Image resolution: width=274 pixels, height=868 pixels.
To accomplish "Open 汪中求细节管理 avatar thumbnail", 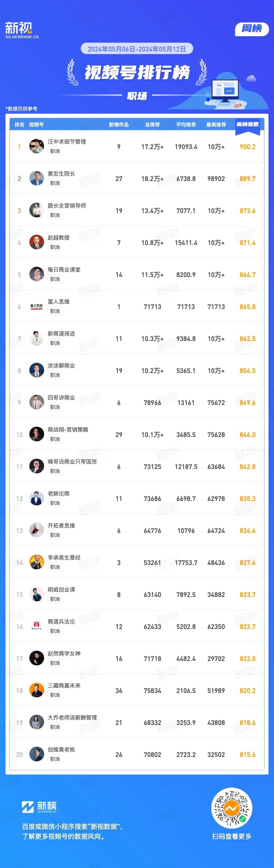I will click(x=36, y=146).
